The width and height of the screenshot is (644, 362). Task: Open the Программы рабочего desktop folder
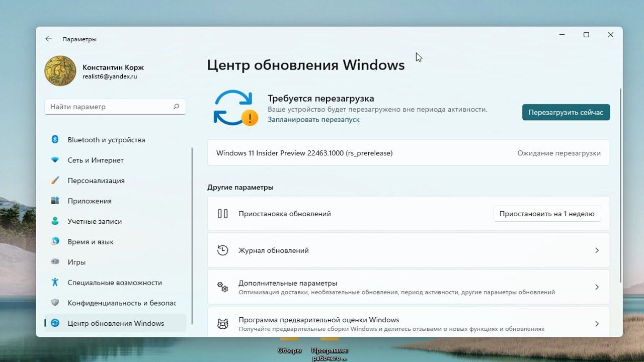click(x=330, y=349)
